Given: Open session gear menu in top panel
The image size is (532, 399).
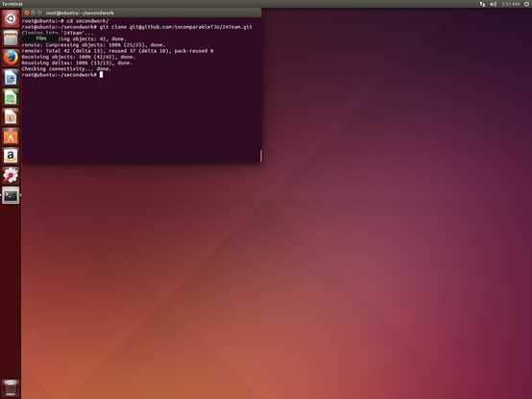Looking at the screenshot, I should (527, 4).
